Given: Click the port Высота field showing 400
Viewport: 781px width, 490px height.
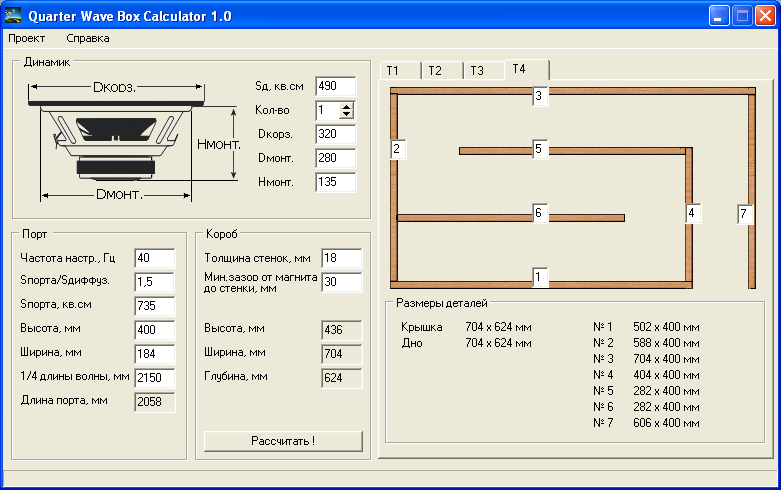Looking at the screenshot, I should (x=154, y=330).
